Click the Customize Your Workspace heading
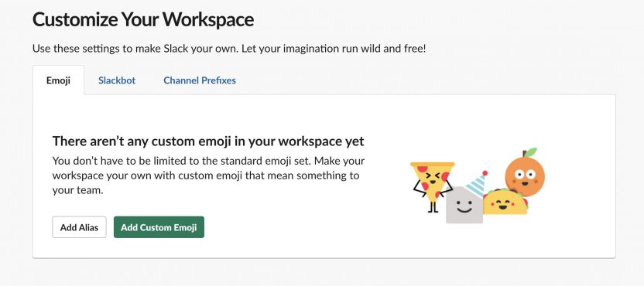644x286 pixels. pos(143,19)
